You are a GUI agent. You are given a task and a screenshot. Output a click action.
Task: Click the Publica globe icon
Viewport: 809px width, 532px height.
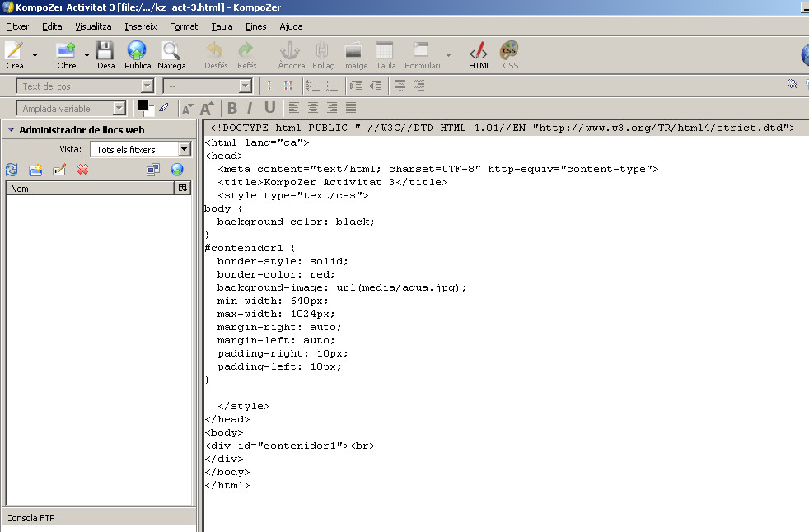[137, 50]
